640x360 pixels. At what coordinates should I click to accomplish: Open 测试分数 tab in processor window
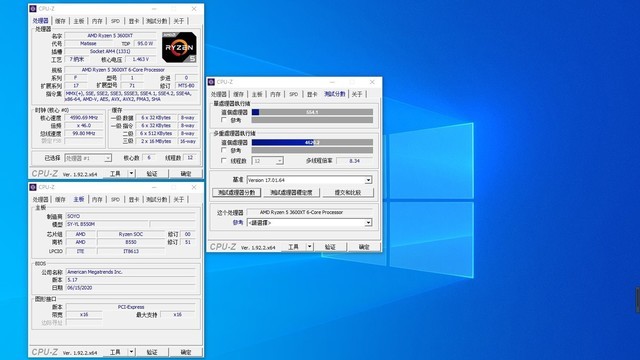pyautogui.click(x=156, y=21)
